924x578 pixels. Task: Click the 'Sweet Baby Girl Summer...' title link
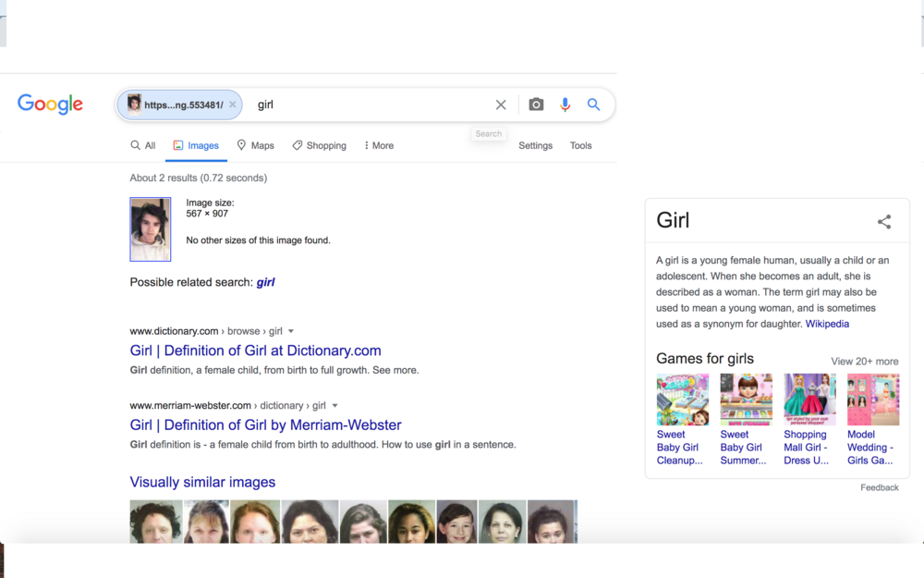click(x=743, y=448)
